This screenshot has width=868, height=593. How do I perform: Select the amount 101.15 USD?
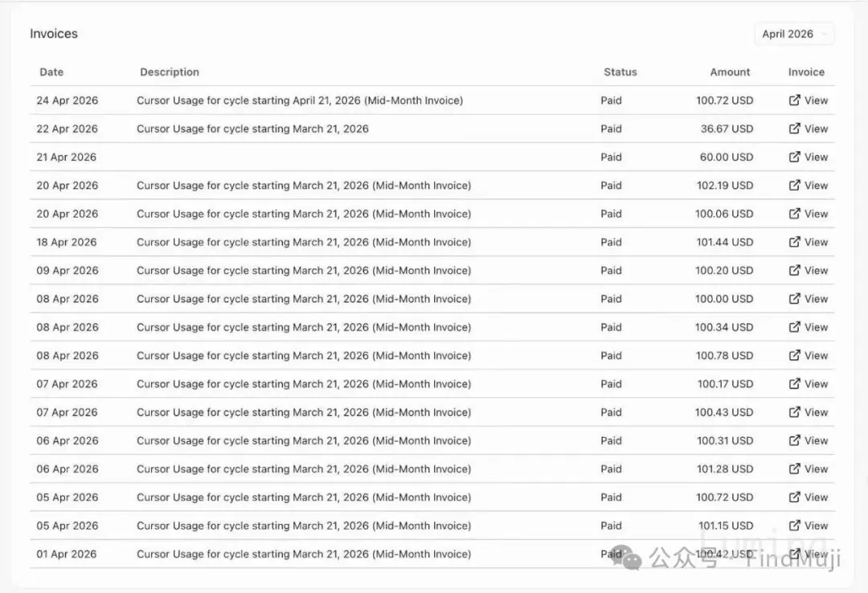pyautogui.click(x=726, y=525)
